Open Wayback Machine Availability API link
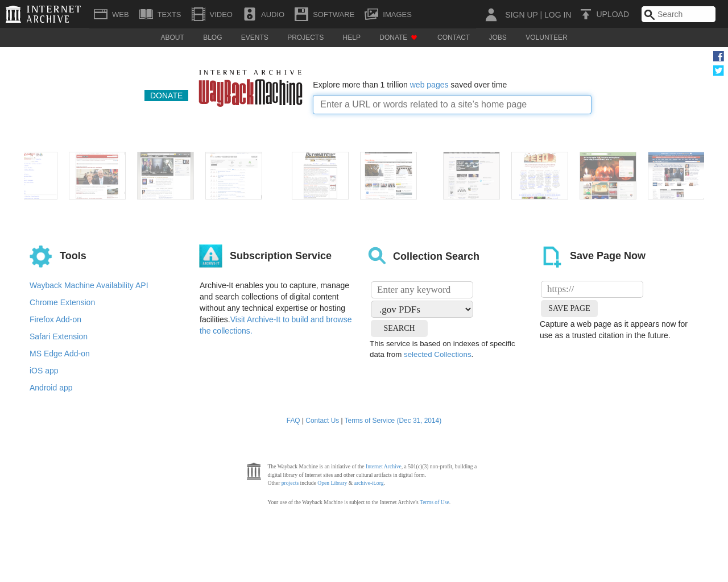This screenshot has height=582, width=728. [x=89, y=285]
